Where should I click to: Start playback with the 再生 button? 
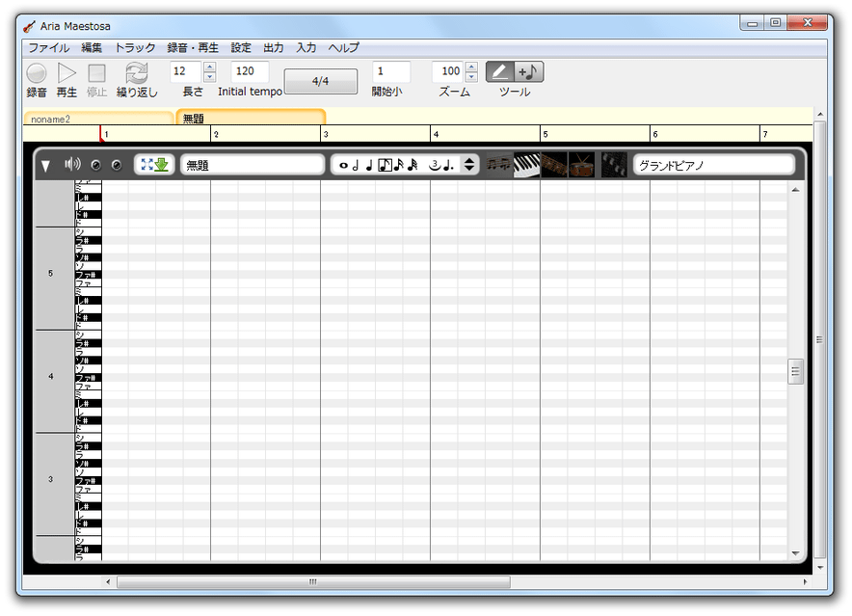(67, 73)
